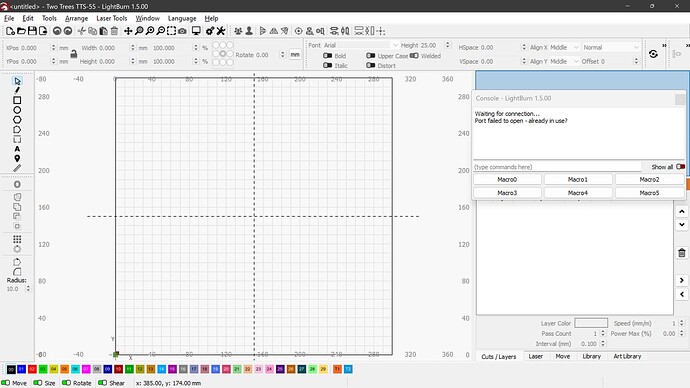Switch to the Art Library tab
This screenshot has height=388, width=690.
click(x=627, y=356)
